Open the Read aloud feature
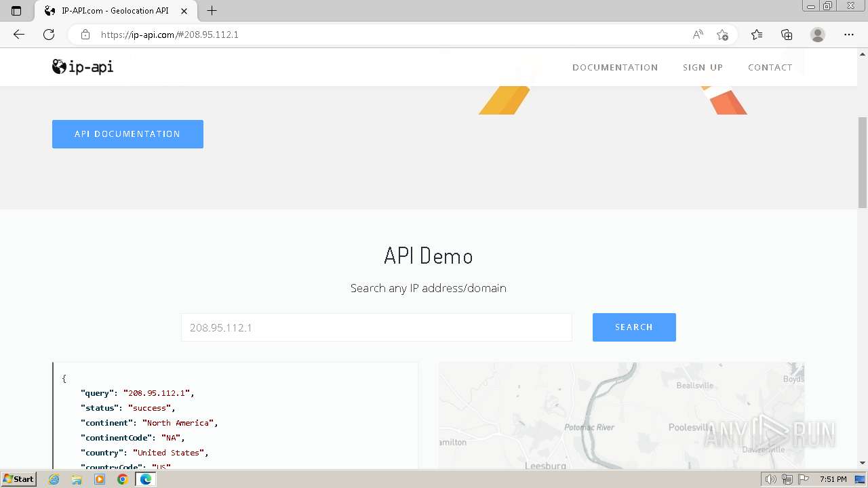The width and height of the screenshot is (868, 488). tap(698, 35)
